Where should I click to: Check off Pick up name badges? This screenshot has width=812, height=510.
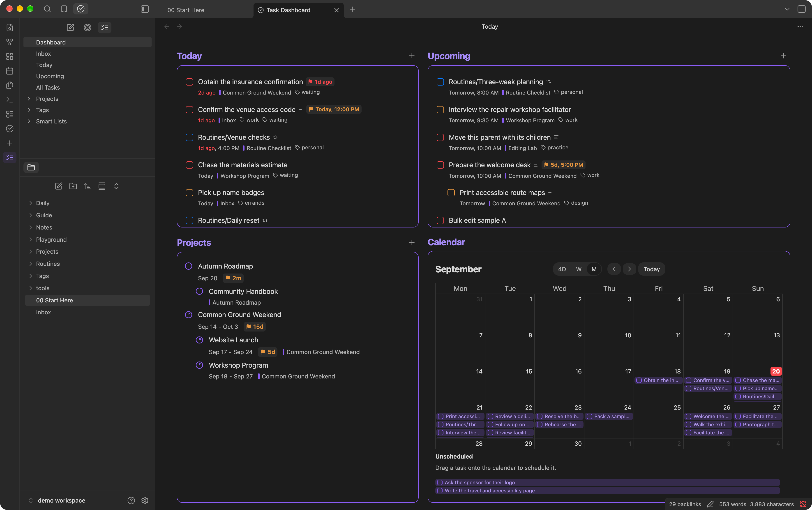[189, 192]
